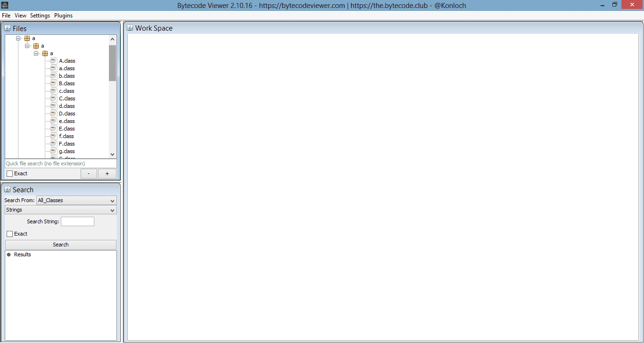The image size is (644, 343).
Task: Pick the lowercase d.class file icon
Action: (53, 106)
